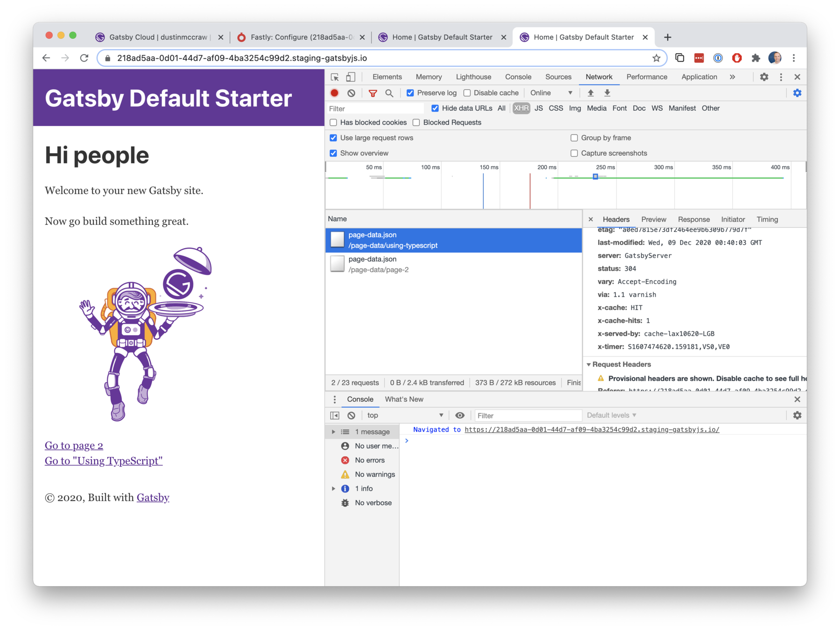Bookmark this page with the star icon
This screenshot has width=840, height=630.
click(656, 58)
